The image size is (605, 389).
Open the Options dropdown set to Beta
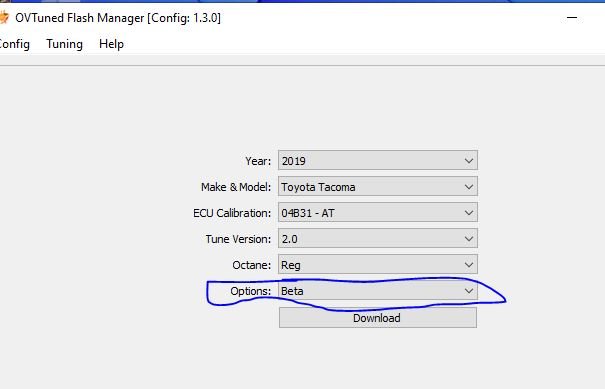[378, 291]
